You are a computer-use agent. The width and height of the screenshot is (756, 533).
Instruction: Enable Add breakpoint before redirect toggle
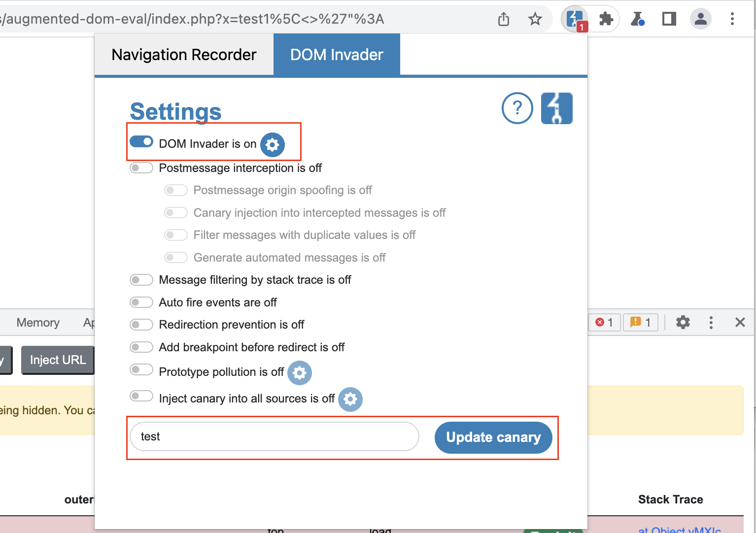(141, 347)
